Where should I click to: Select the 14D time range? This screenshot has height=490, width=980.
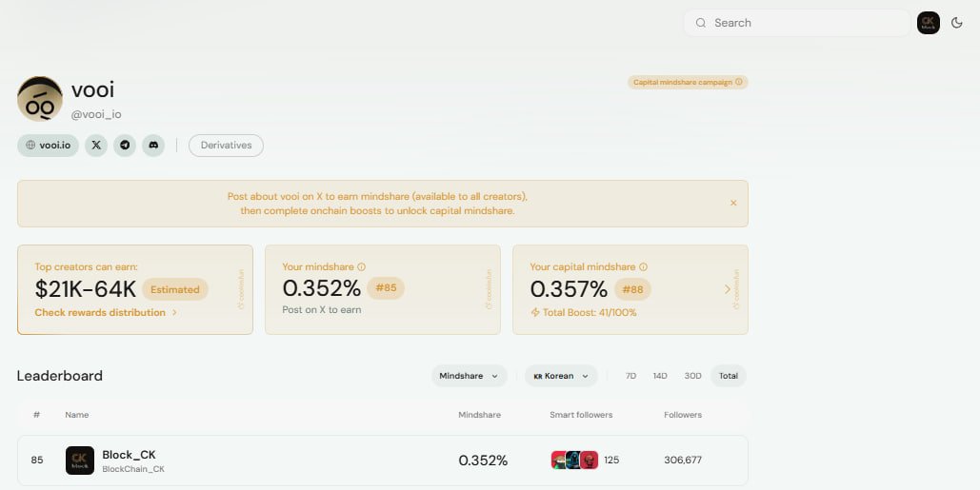point(660,377)
